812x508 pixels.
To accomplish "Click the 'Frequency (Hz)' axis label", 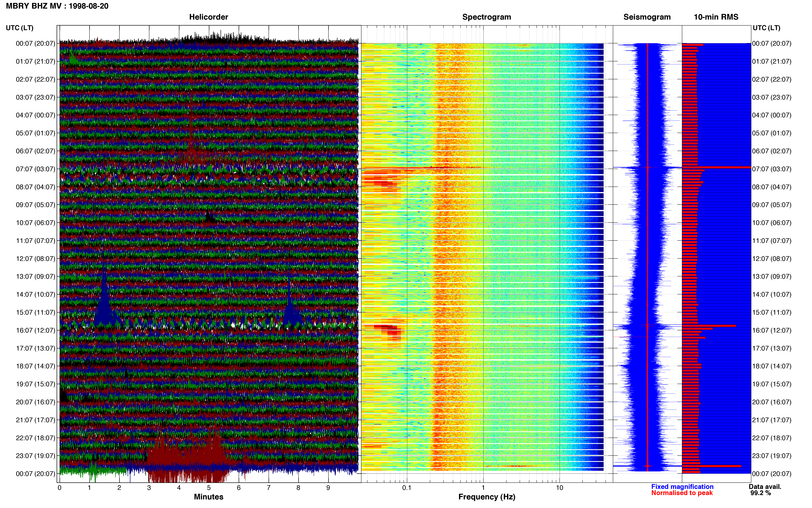I will click(x=487, y=497).
